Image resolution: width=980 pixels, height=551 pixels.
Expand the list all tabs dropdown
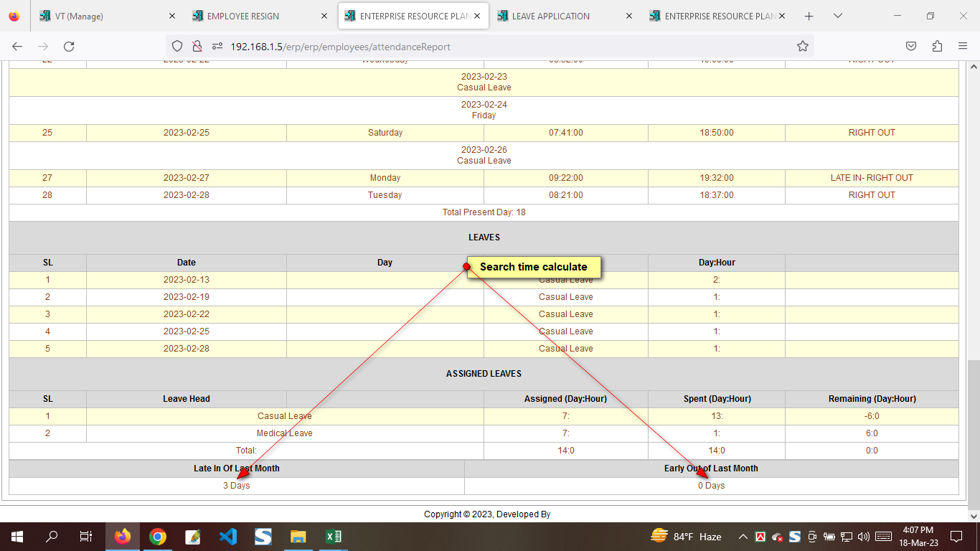837,16
